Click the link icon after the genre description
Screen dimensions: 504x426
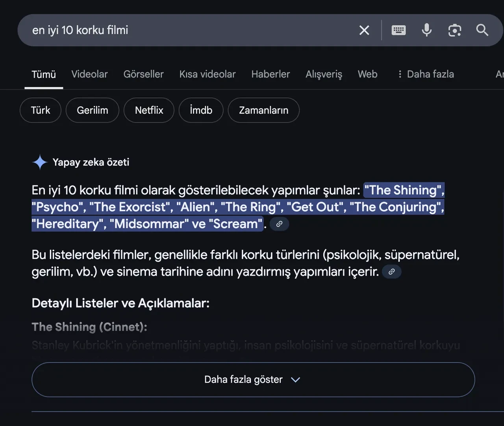point(391,271)
